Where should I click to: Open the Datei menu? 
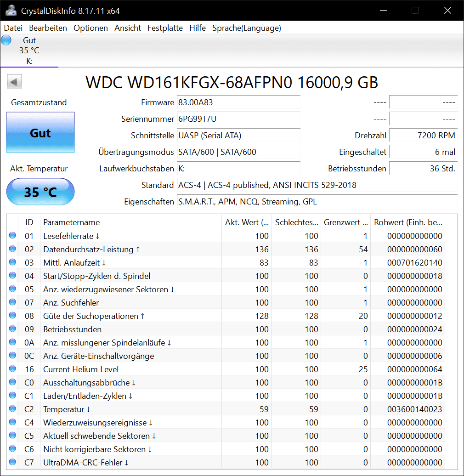coord(13,28)
